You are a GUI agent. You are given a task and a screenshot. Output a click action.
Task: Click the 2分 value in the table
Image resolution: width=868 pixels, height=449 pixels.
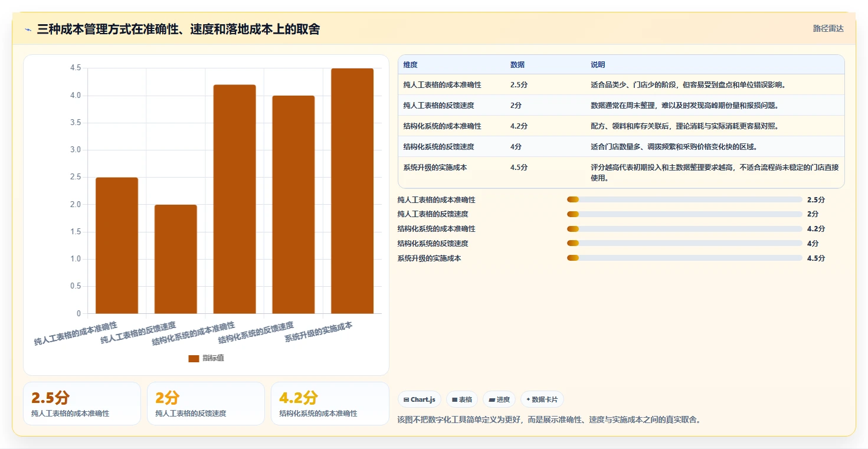[516, 106]
